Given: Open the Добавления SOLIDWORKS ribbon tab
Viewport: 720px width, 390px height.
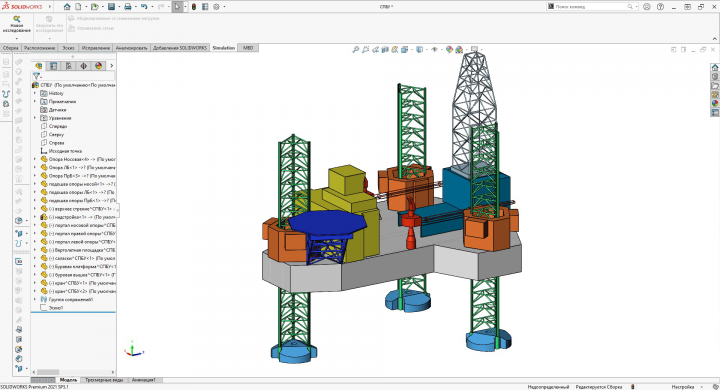Looking at the screenshot, I should pos(180,48).
